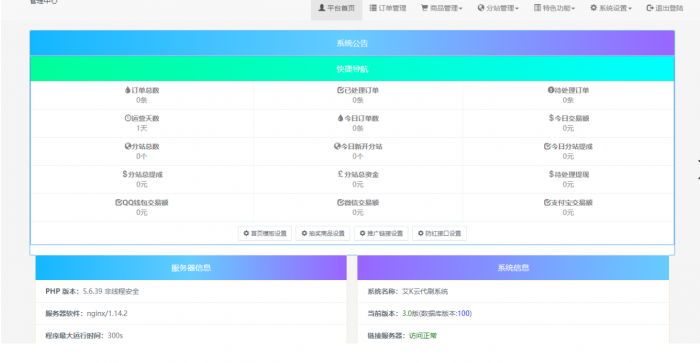Click the 0个 value under 分站总数
Viewport: 700px width, 363px height.
[x=142, y=156]
